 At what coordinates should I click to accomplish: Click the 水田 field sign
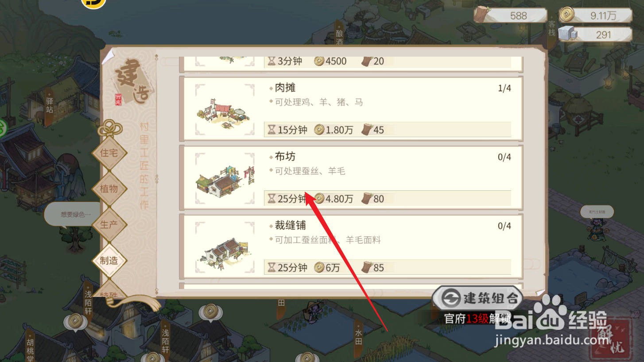[358, 336]
